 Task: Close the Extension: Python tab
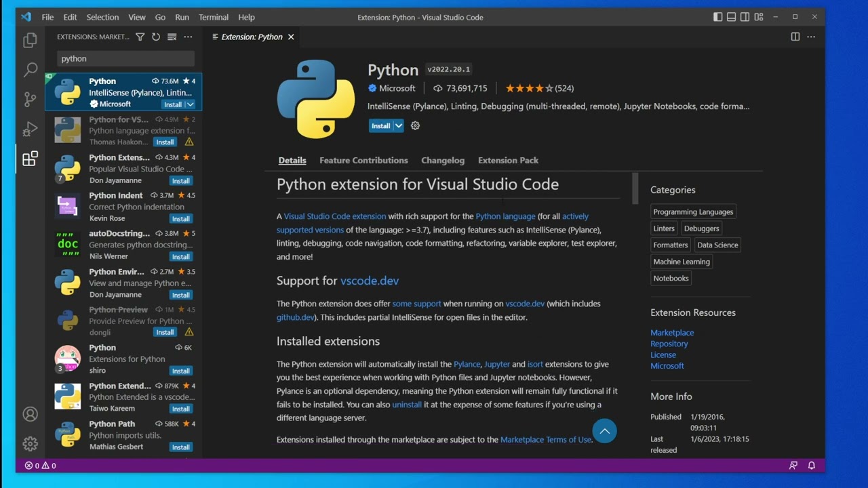[x=291, y=37]
